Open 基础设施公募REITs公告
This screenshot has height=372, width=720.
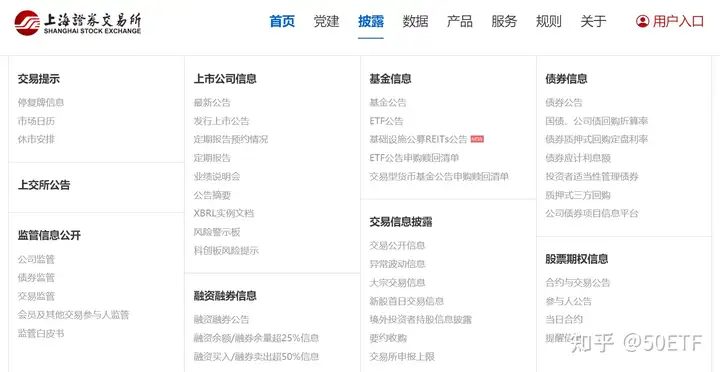(x=418, y=139)
